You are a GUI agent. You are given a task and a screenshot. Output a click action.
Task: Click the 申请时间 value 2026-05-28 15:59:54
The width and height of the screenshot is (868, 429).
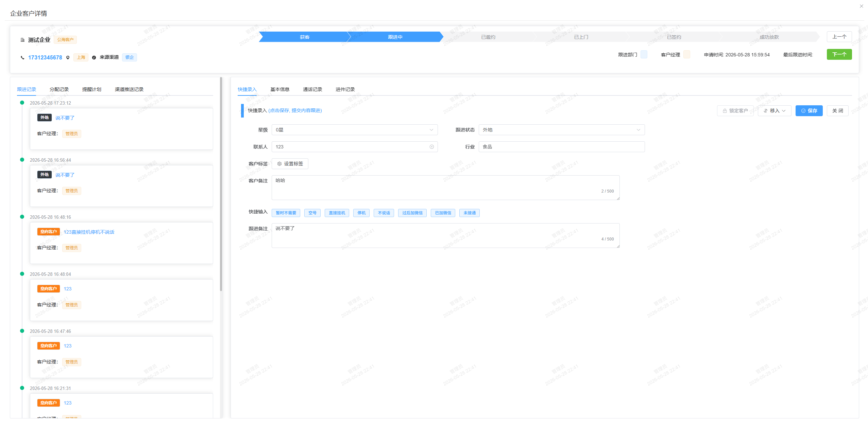[747, 55]
